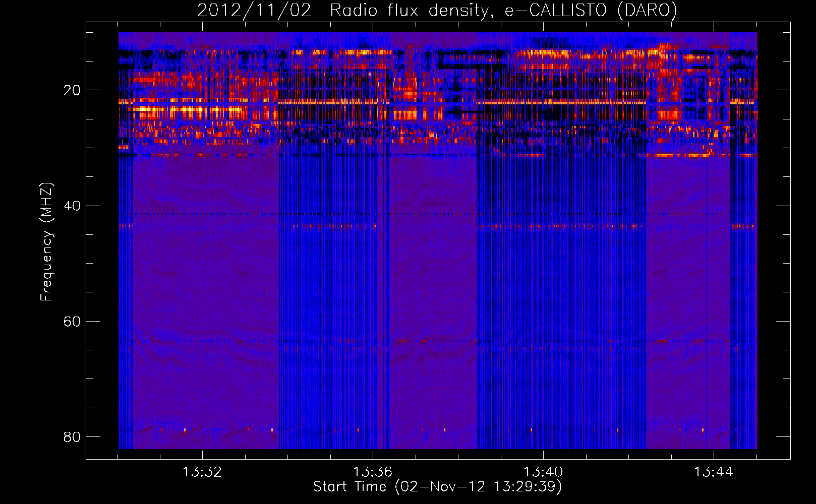
Task: Click the '13:36' time tick label
Action: [373, 472]
